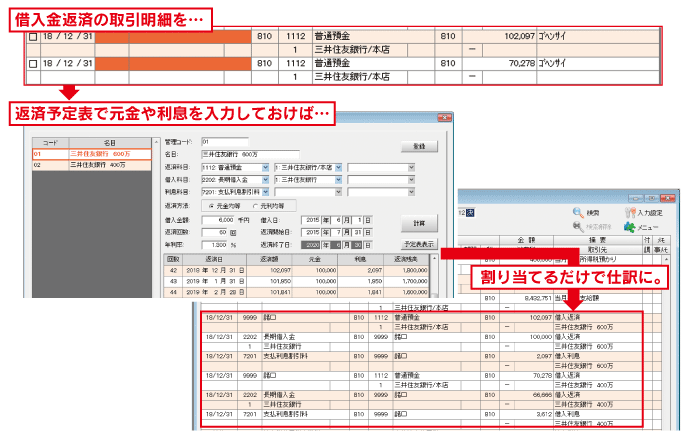Click the schedule table scrollbar up arrow
The width and height of the screenshot is (690, 440).
(x=434, y=258)
